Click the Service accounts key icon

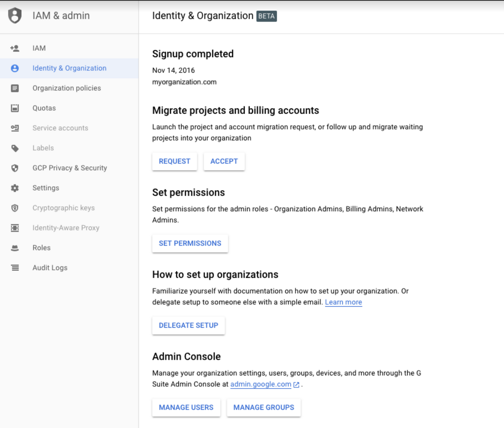click(x=15, y=128)
